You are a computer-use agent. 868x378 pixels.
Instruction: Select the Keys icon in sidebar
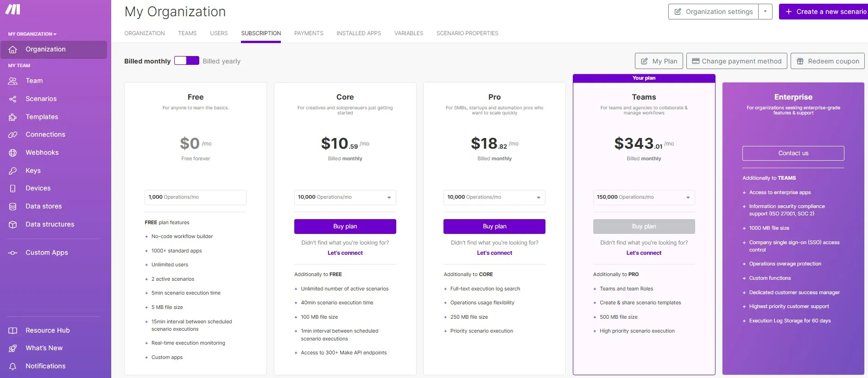[13, 170]
